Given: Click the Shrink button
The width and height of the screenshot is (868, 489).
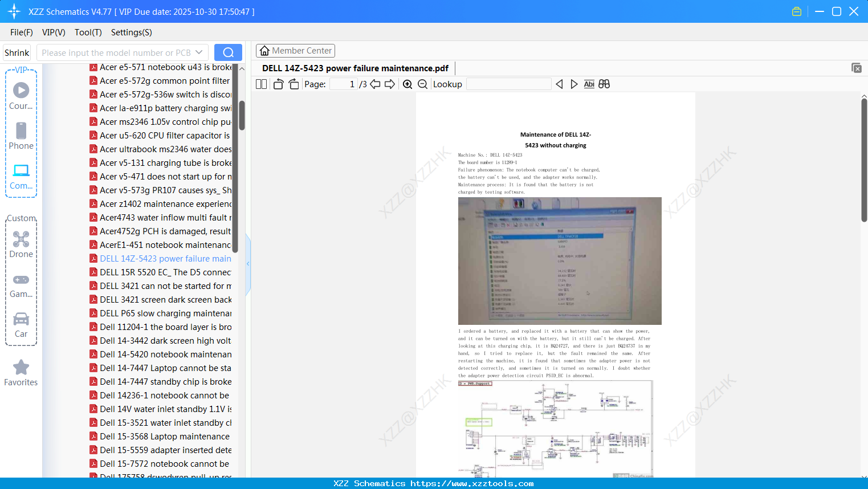Looking at the screenshot, I should pos(17,52).
